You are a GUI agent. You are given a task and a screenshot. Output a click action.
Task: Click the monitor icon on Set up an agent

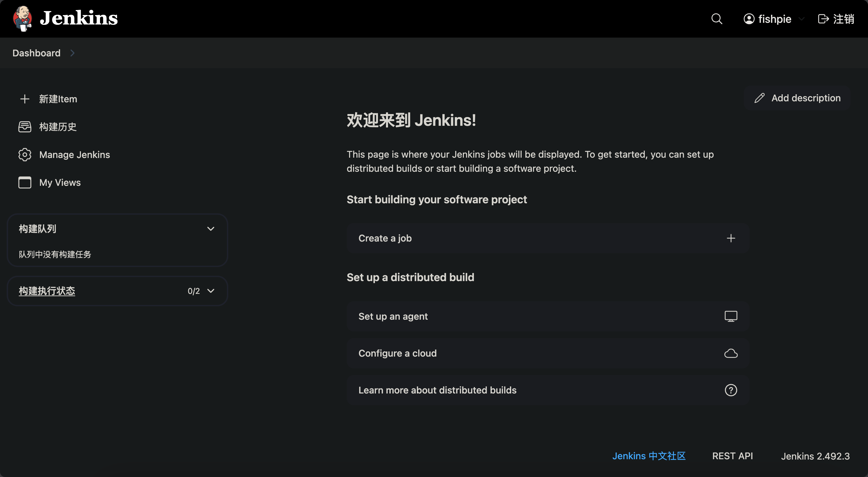pyautogui.click(x=730, y=316)
